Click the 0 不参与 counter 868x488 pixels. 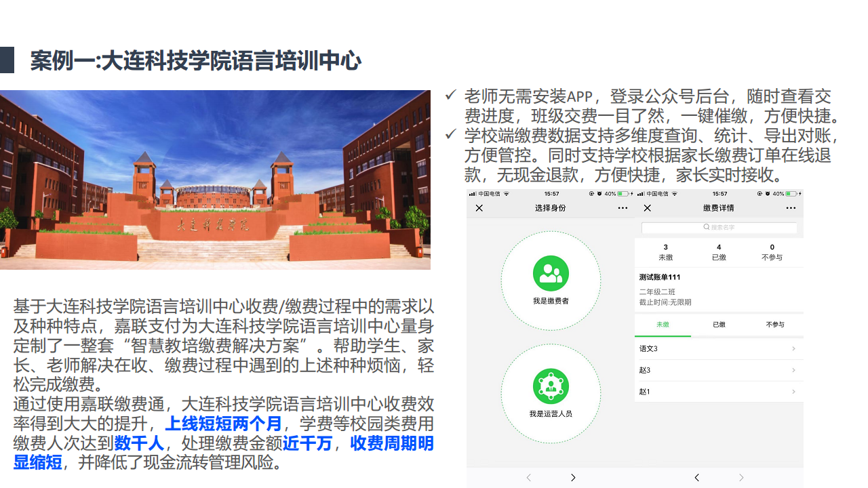click(x=772, y=252)
